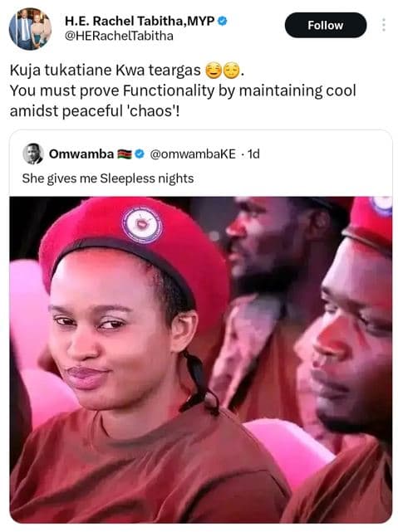Expand the quoted photo of woman in red beret
Image resolution: width=398 pixels, height=532 pixels.
(201, 359)
